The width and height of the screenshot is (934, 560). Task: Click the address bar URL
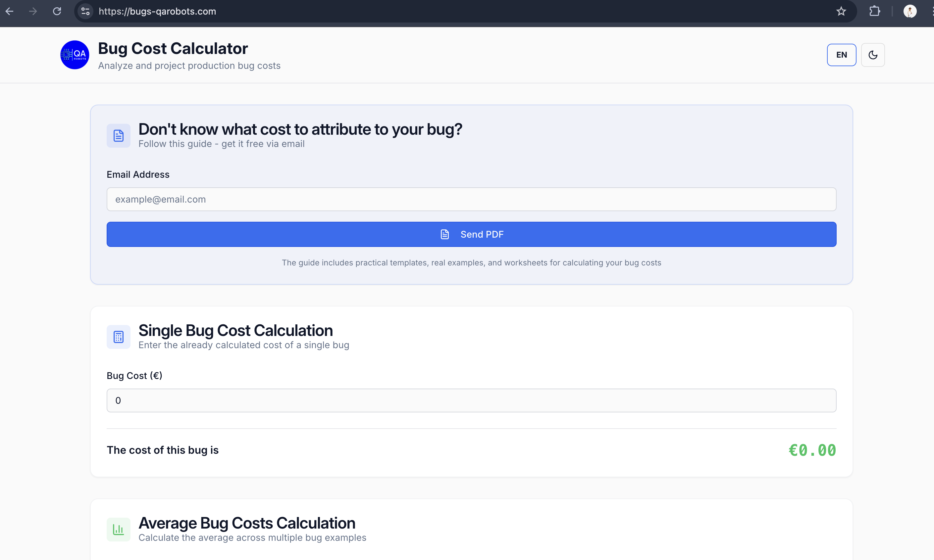tap(157, 11)
